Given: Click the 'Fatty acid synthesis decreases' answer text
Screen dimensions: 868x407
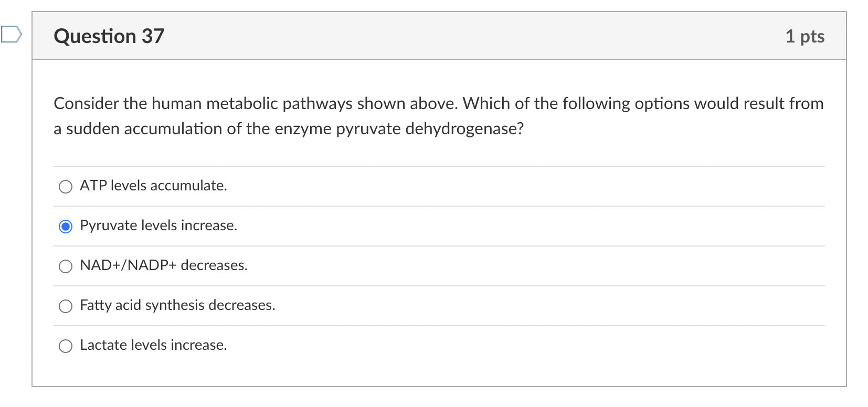Looking at the screenshot, I should click(177, 305).
